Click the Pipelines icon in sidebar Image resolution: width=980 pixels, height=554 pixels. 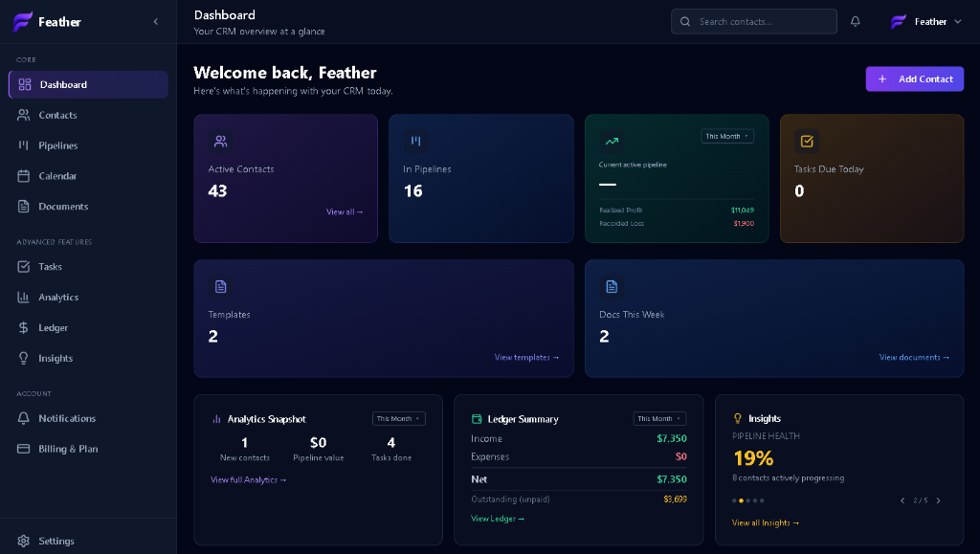click(x=23, y=145)
